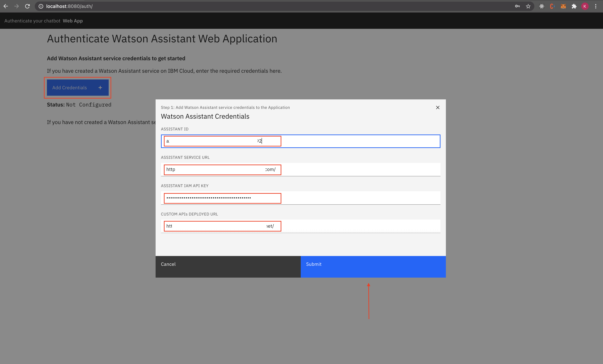Click the browser back arrow

click(6, 6)
